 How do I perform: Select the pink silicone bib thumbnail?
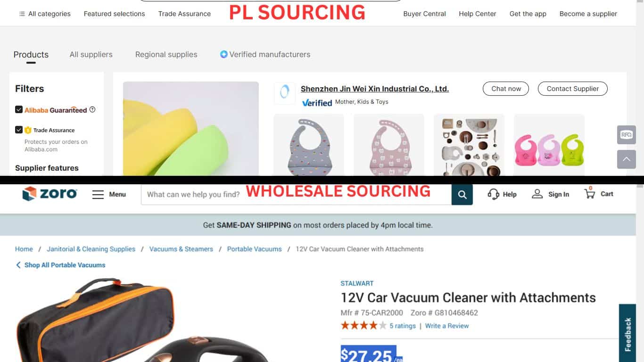point(389,145)
